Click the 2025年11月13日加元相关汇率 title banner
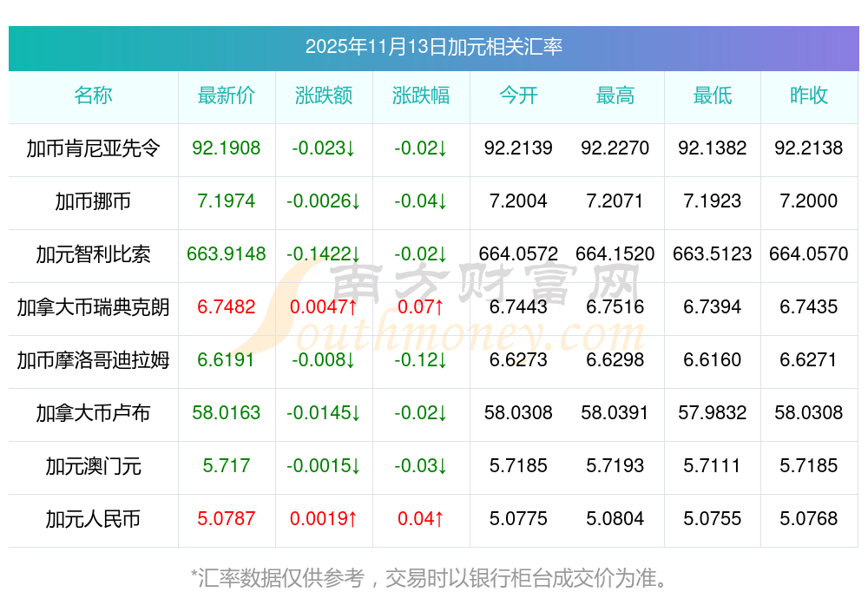 point(433,47)
